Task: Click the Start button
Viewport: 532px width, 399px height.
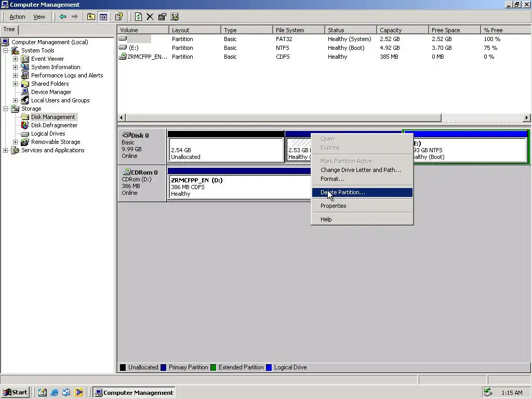Action: (x=16, y=393)
